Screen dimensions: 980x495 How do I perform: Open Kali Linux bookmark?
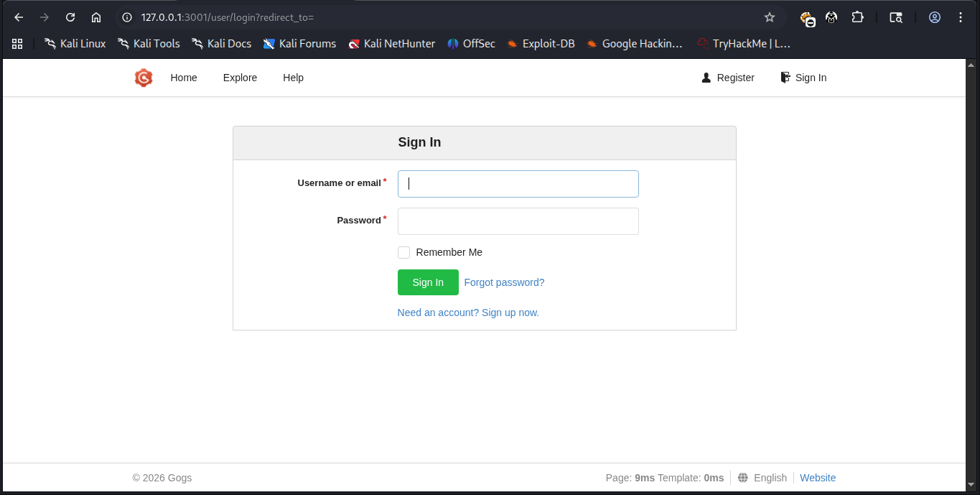click(x=75, y=44)
